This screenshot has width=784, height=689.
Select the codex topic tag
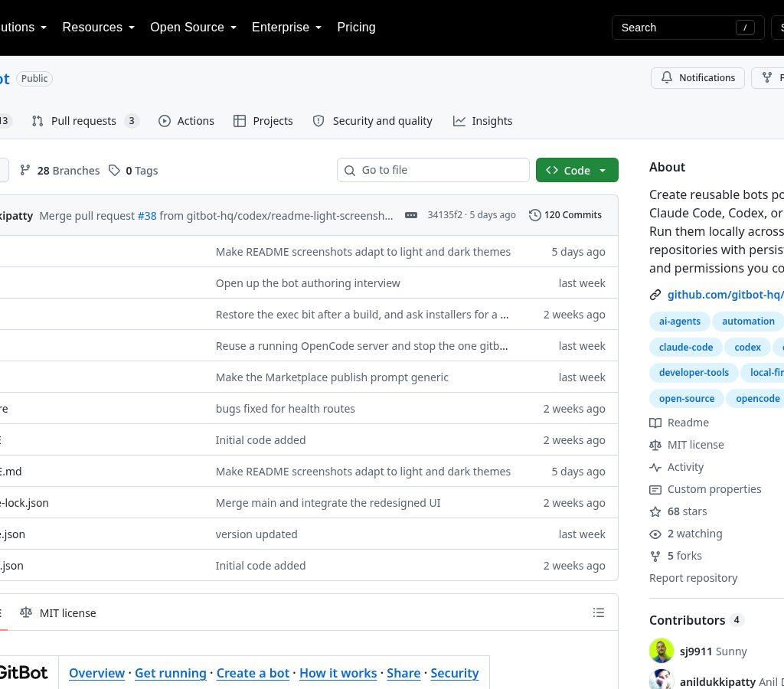tap(747, 348)
